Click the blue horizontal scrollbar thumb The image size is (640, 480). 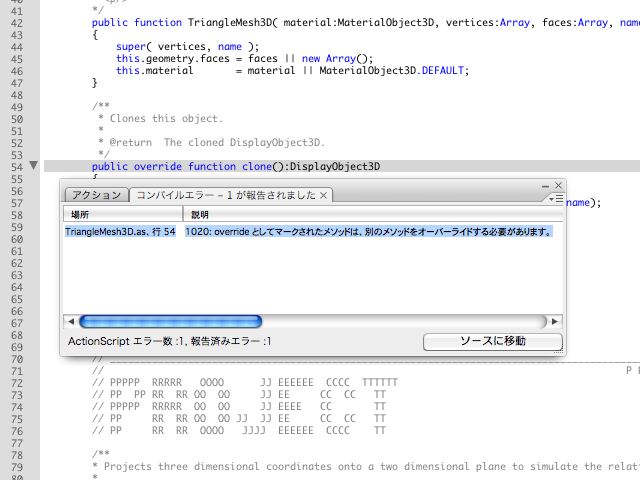click(x=170, y=321)
